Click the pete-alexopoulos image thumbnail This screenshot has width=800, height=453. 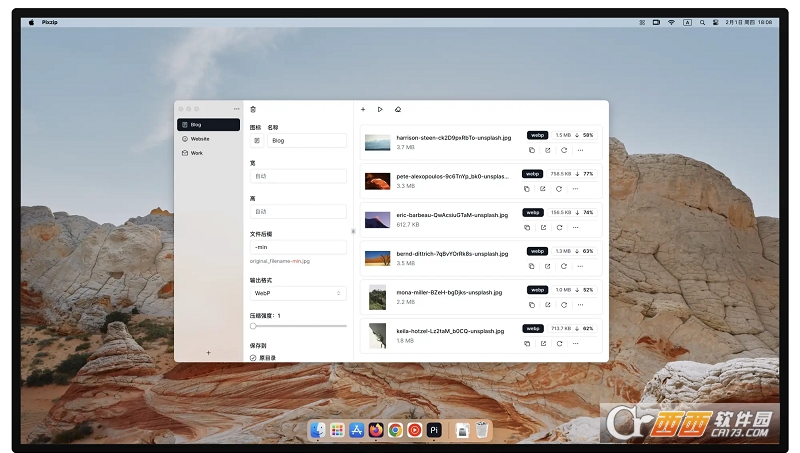(x=378, y=181)
